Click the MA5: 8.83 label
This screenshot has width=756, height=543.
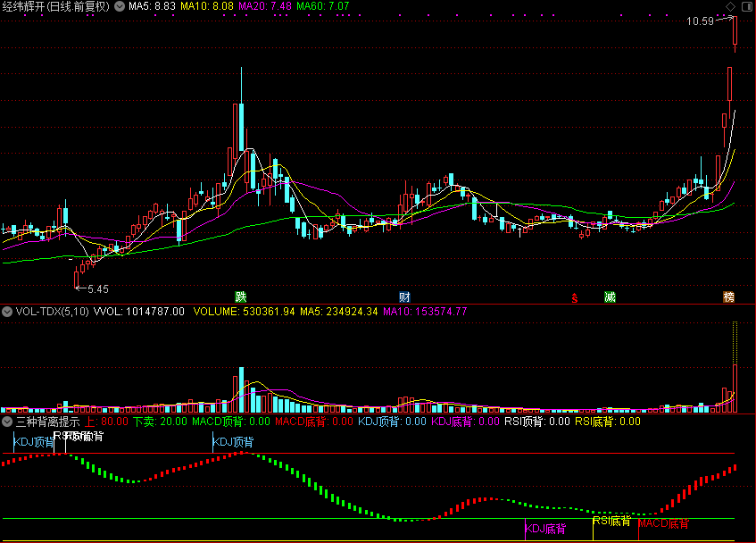click(152, 6)
